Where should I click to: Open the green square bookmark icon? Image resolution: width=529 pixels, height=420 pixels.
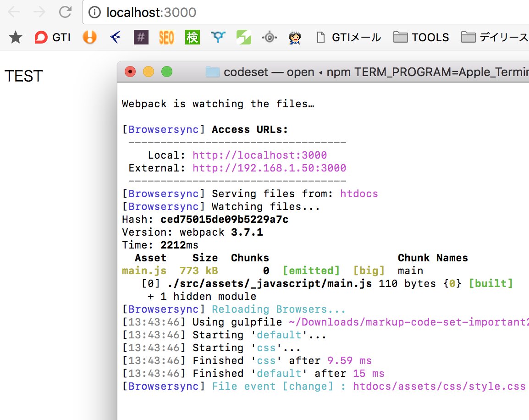(x=243, y=37)
